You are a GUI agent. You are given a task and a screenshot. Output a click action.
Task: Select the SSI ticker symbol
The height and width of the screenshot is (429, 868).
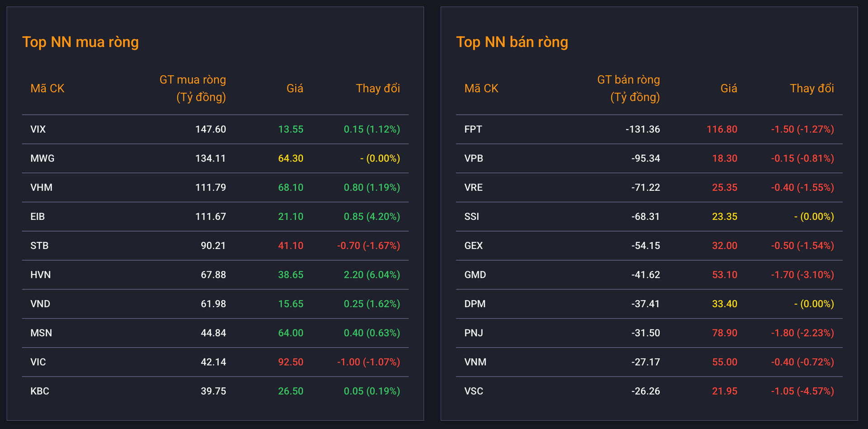pos(472,217)
